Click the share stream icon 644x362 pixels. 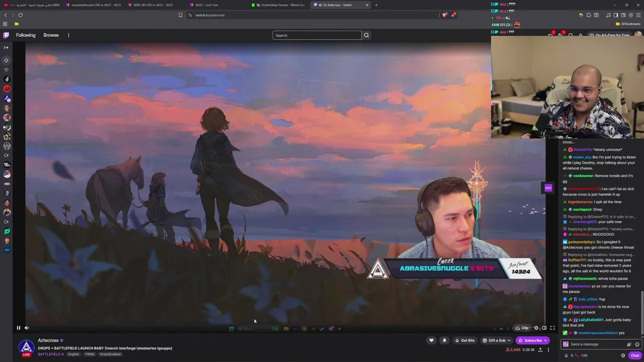540,349
